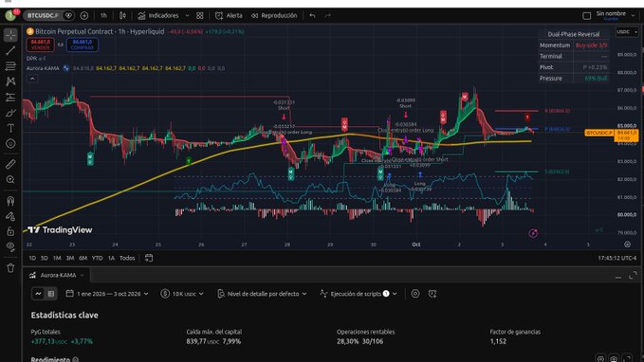Screen dimensions: 644x362
Task: Select the 1D date range
Action: (x=32, y=258)
